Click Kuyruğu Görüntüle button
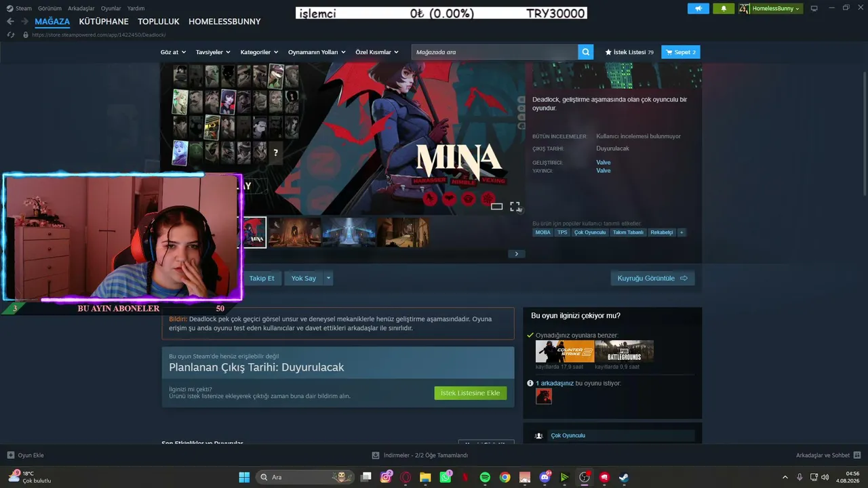868x488 pixels. click(652, 278)
